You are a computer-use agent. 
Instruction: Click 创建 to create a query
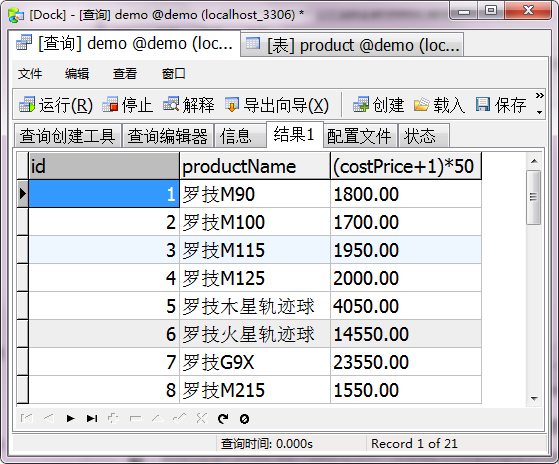(x=378, y=105)
